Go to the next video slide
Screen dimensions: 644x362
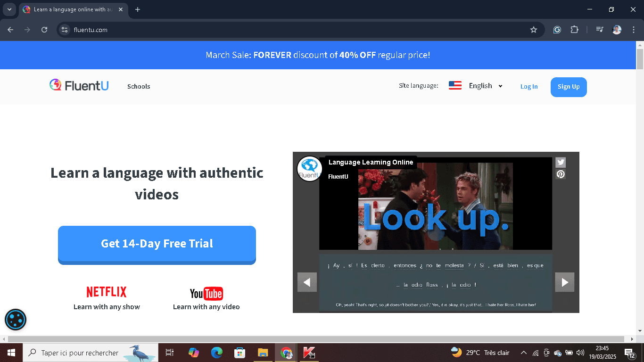564,282
